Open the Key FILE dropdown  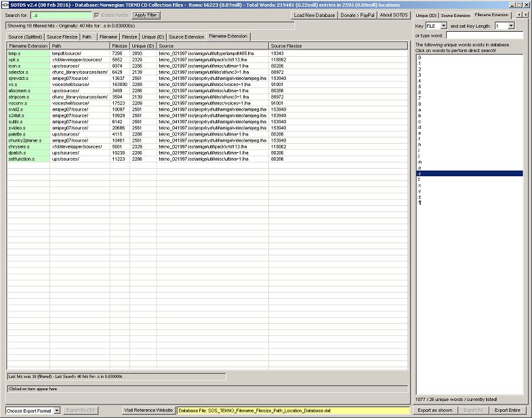point(436,26)
